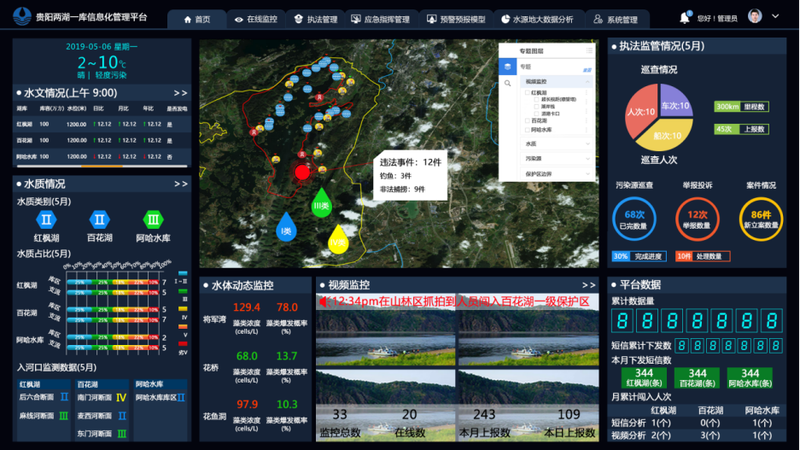Screen dimensions: 800x450
Task: Open the 执法管理 navigation tab
Action: click(316, 19)
